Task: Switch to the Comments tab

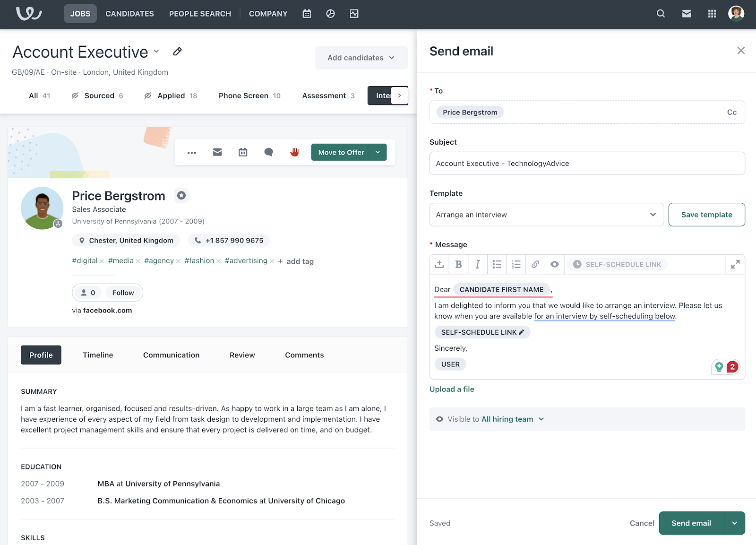Action: tap(304, 355)
